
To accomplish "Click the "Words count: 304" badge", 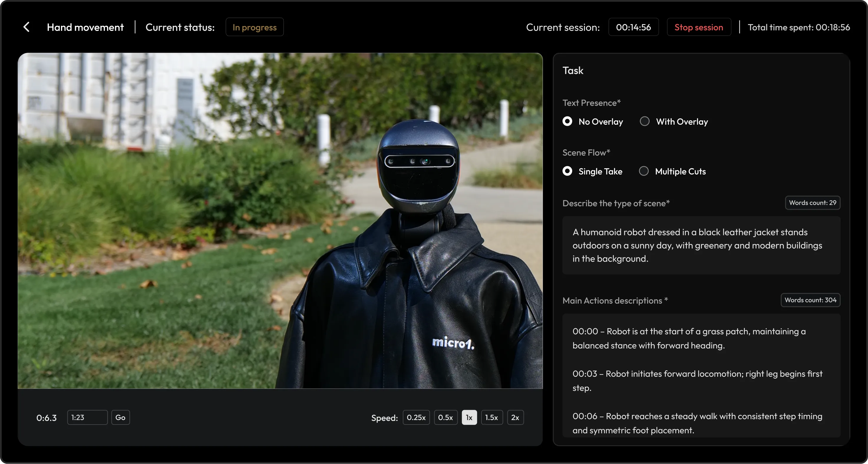I will (x=810, y=300).
